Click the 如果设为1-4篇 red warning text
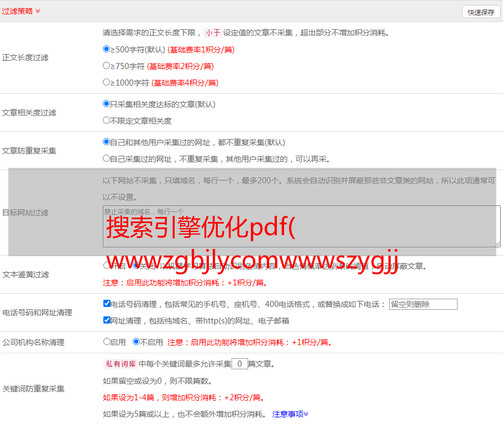Viewport: 504px width, 424px height. point(185,397)
